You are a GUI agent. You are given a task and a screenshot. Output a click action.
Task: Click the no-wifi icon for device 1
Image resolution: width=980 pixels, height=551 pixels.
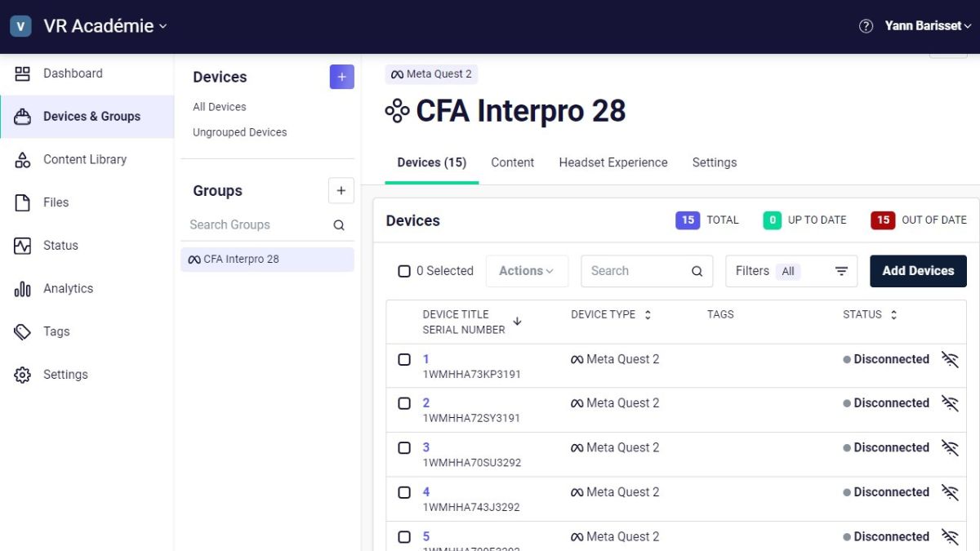[x=949, y=359]
